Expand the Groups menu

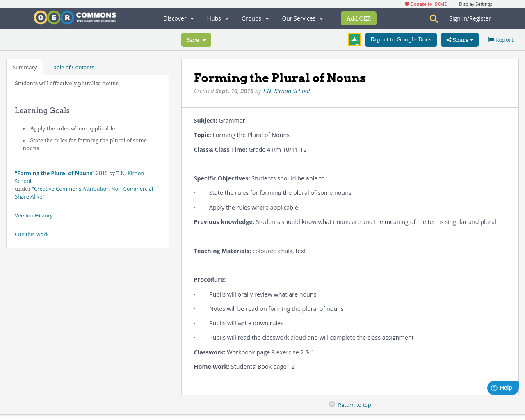tap(255, 18)
